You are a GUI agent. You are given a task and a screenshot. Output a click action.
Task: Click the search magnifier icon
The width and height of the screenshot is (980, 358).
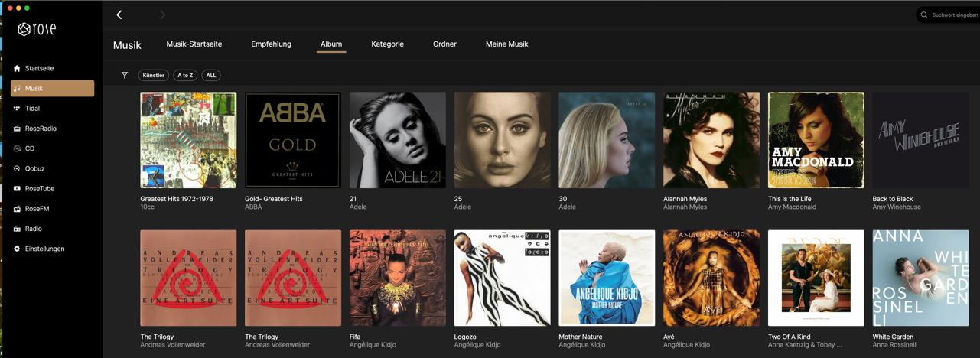(x=924, y=15)
